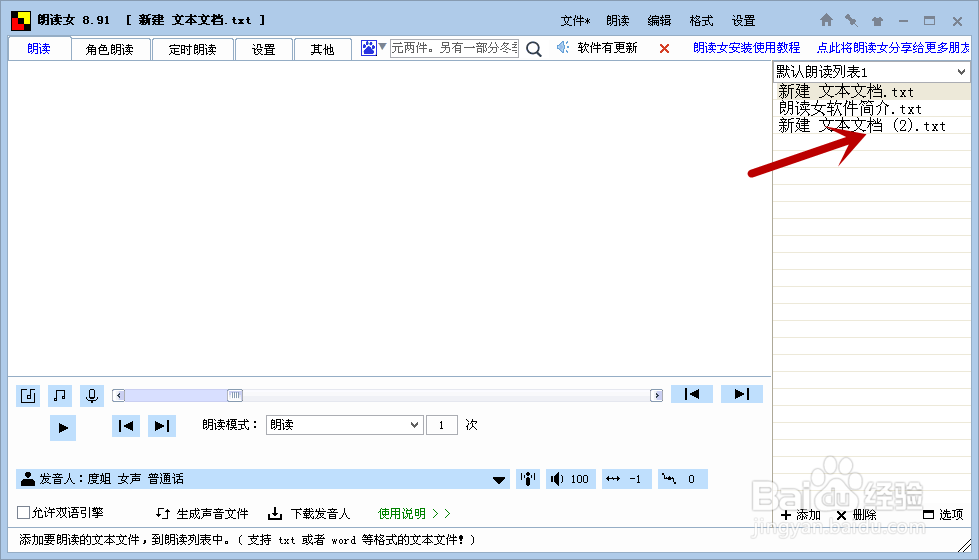The image size is (979, 560).
Task: Click the text-and-music note icon button
Action: tap(28, 395)
